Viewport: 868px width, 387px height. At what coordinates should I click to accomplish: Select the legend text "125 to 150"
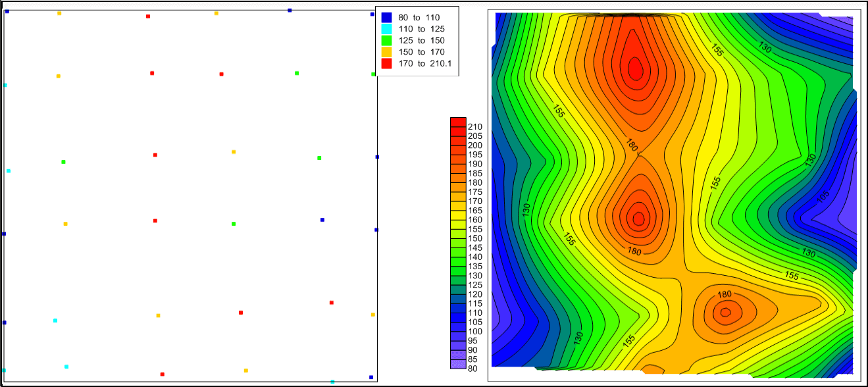point(422,41)
